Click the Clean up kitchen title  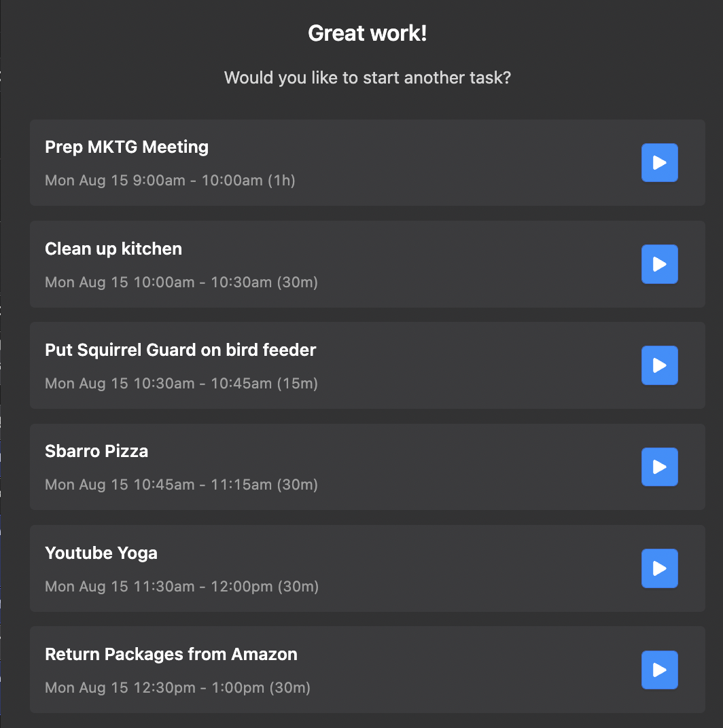click(x=113, y=249)
